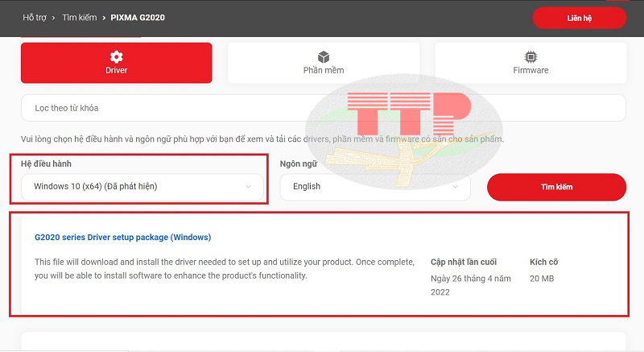Click the Hệ điều hành label
This screenshot has width=644, height=352.
point(46,164)
